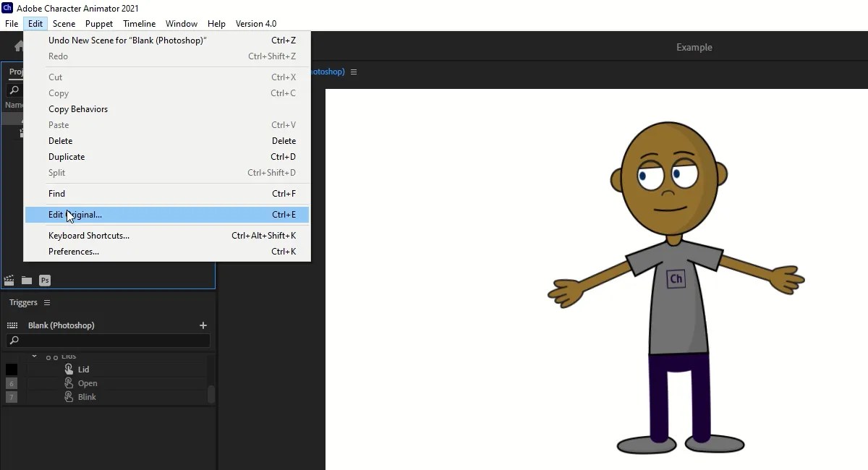Click the black color swatch beside Lid
This screenshot has width=868, height=470.
[11, 369]
